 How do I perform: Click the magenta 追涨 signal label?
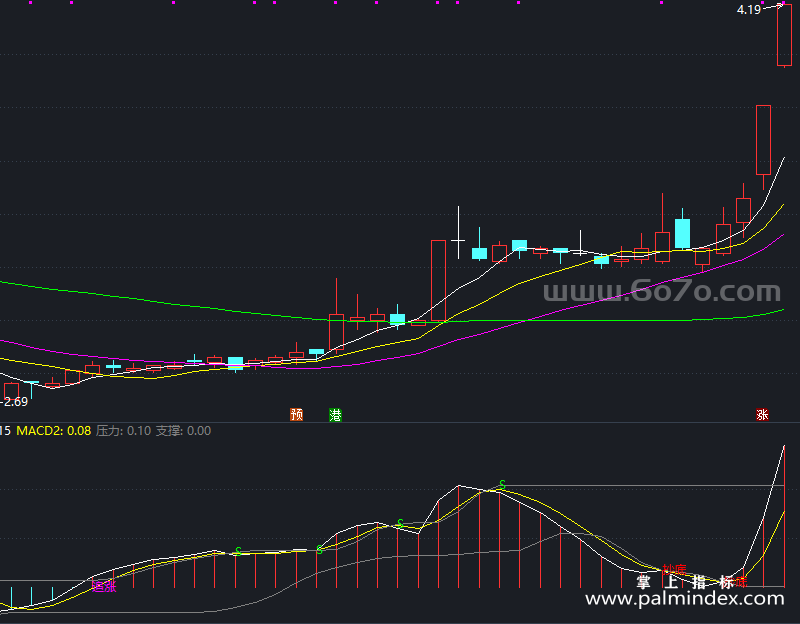[104, 586]
